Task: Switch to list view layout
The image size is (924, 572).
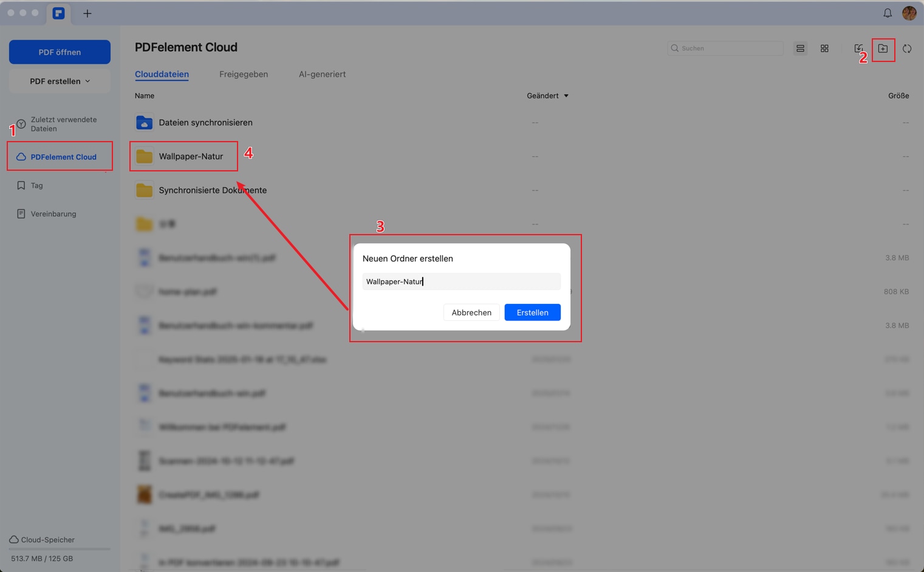Action: [x=800, y=49]
